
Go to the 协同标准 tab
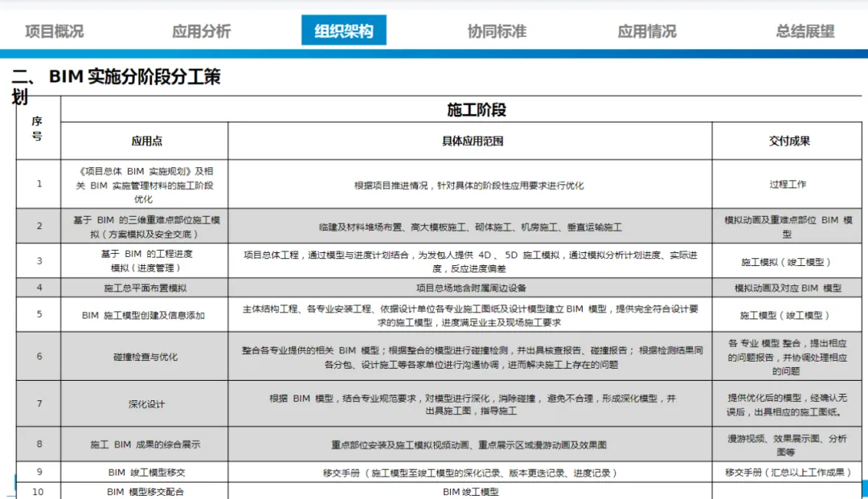click(x=497, y=31)
